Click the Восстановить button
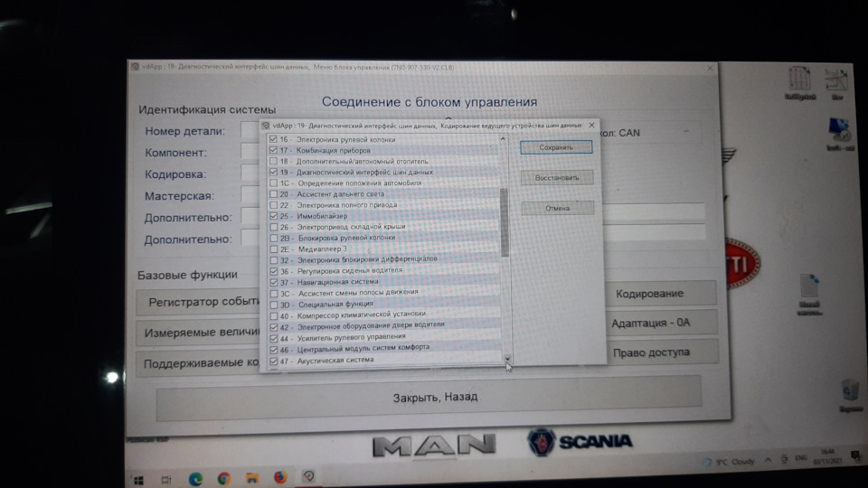This screenshot has width=868, height=488. click(x=557, y=178)
